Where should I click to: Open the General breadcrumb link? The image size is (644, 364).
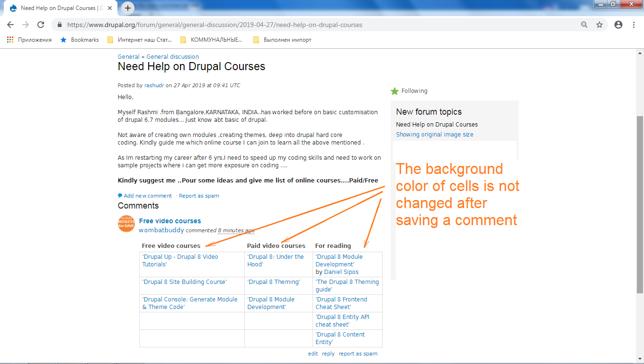click(129, 56)
